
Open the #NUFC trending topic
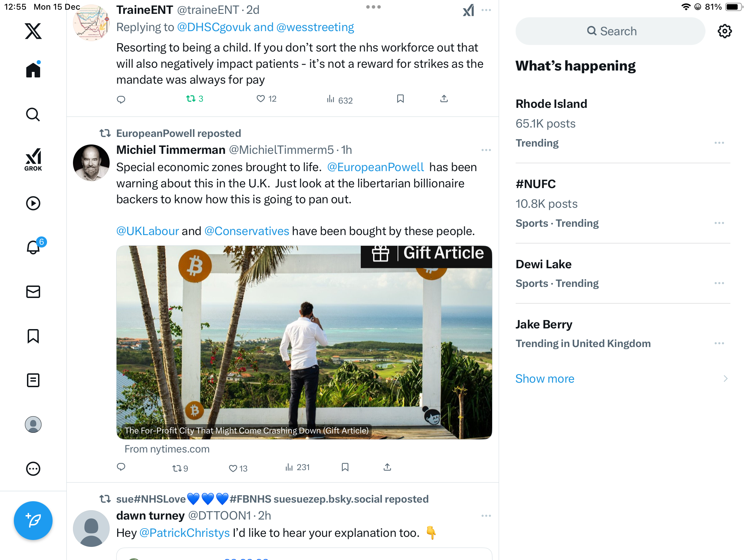[x=536, y=184]
